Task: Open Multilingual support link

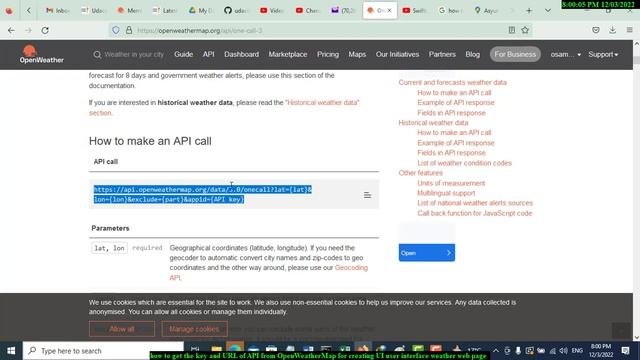Action: click(x=446, y=193)
